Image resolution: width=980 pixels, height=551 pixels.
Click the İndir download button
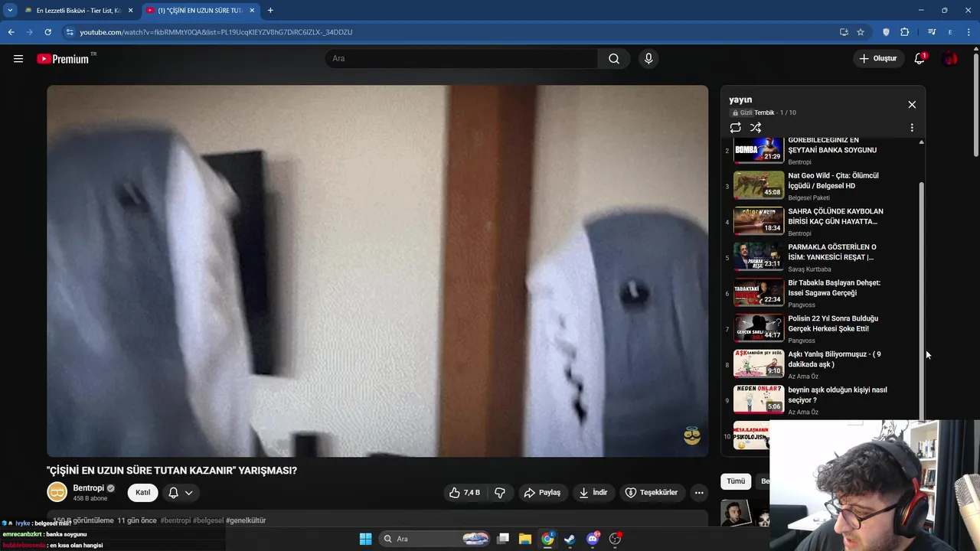(x=593, y=493)
